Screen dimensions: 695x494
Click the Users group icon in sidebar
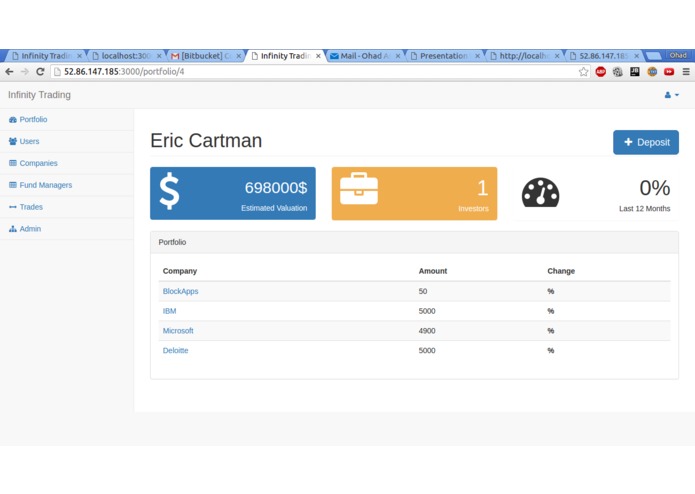tap(13, 141)
